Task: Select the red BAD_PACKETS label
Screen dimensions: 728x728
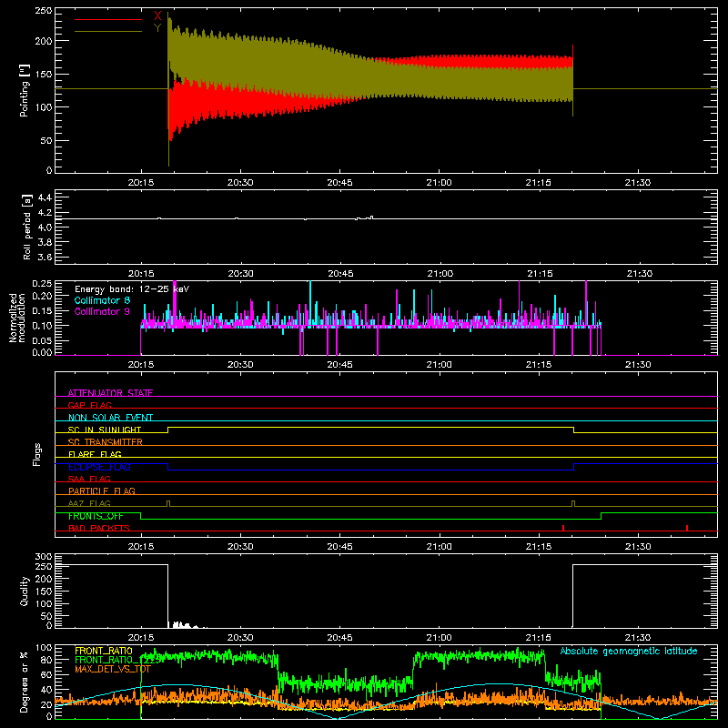Action: tap(99, 528)
